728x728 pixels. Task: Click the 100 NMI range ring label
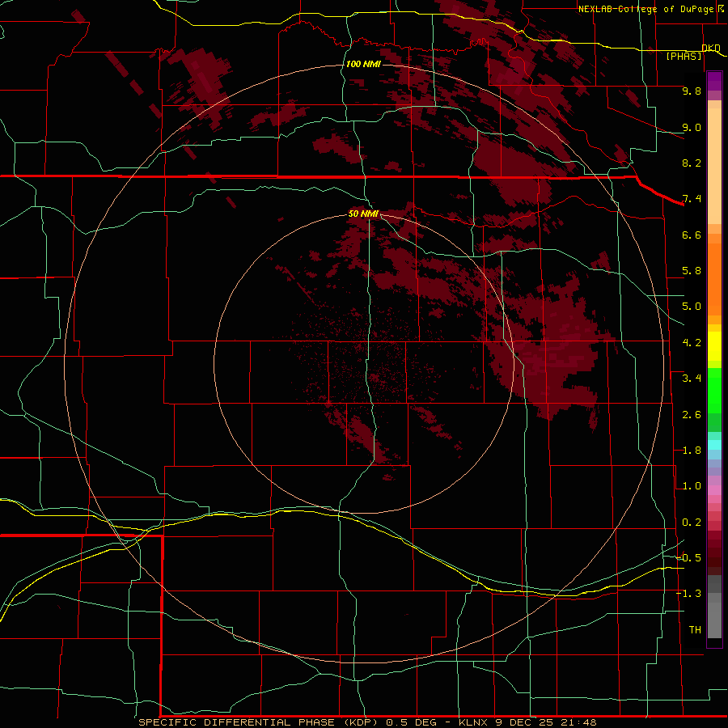coord(363,64)
